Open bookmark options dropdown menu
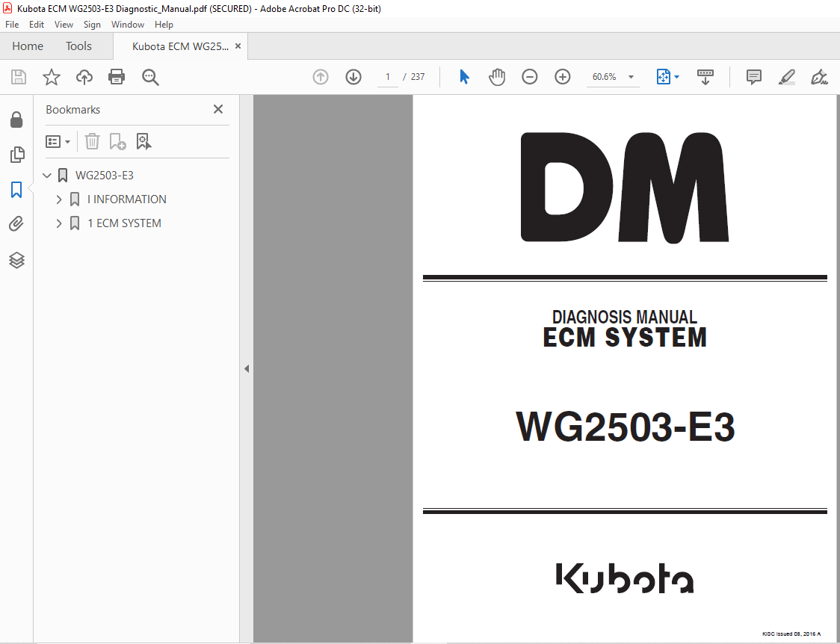Image resolution: width=840 pixels, height=644 pixels. (x=58, y=141)
